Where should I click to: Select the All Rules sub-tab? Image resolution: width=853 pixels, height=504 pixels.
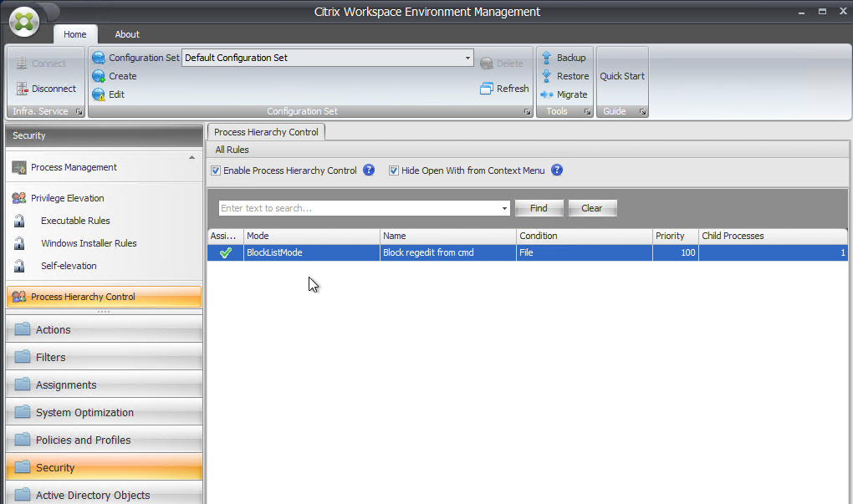[232, 150]
